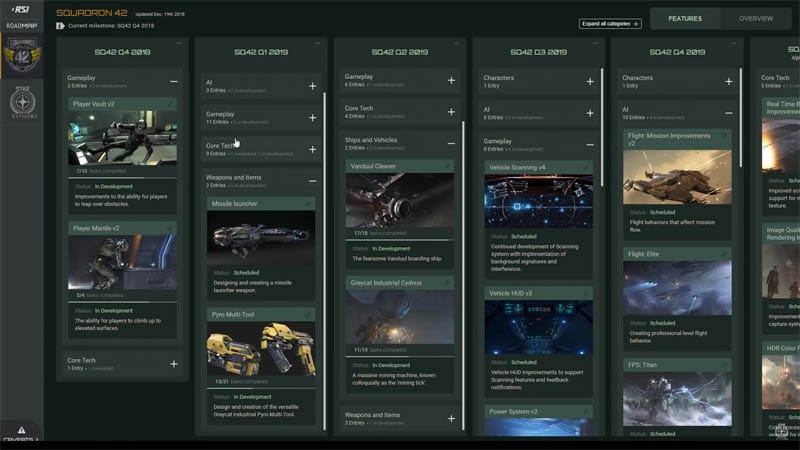This screenshot has width=800, height=450.
Task: Click the SQ42 Q1 2019 column heading
Action: point(261,52)
